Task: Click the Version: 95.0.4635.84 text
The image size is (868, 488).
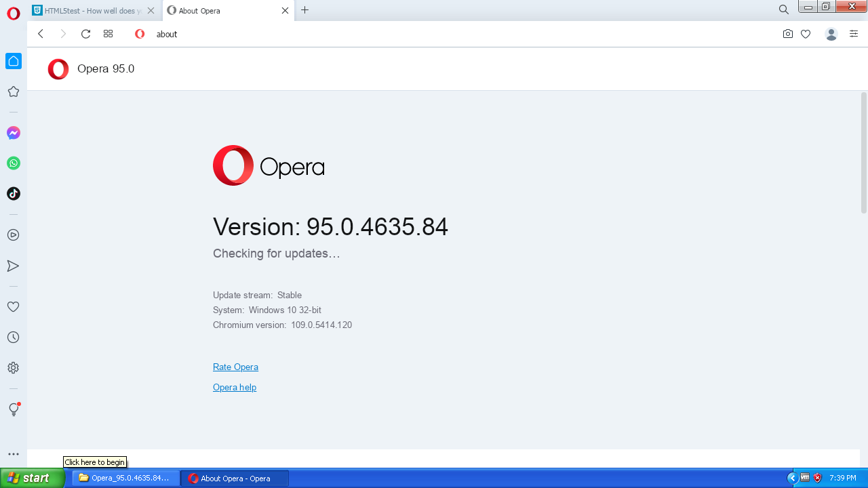Action: point(330,226)
